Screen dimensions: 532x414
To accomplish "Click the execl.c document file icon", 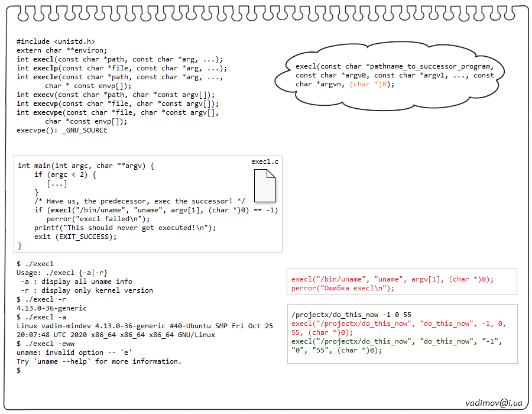I will click(264, 185).
